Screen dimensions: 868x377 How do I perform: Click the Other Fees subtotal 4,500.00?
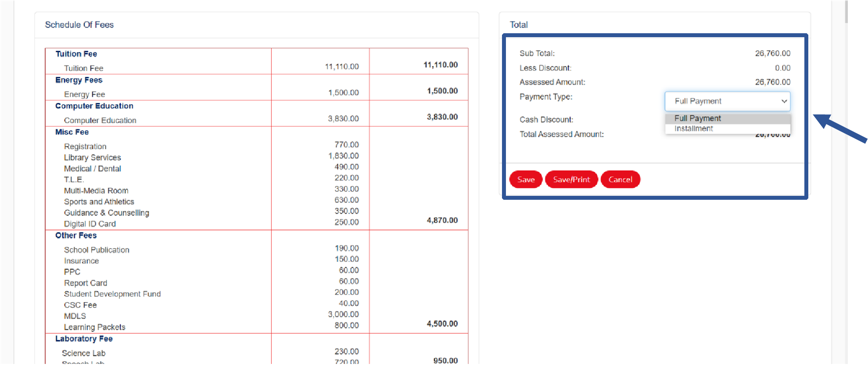(442, 324)
